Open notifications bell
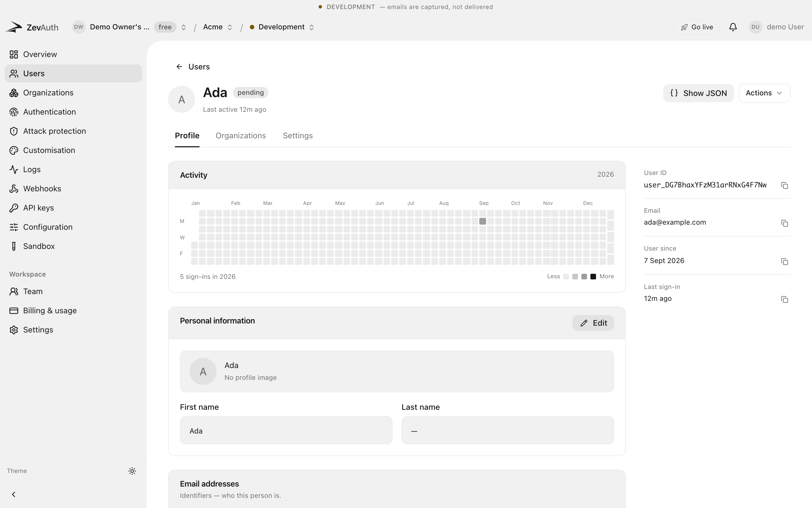The width and height of the screenshot is (812, 508). 733,27
